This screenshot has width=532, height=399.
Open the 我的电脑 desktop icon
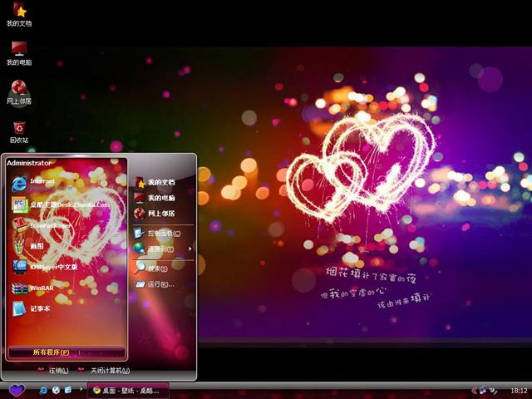coord(19,53)
